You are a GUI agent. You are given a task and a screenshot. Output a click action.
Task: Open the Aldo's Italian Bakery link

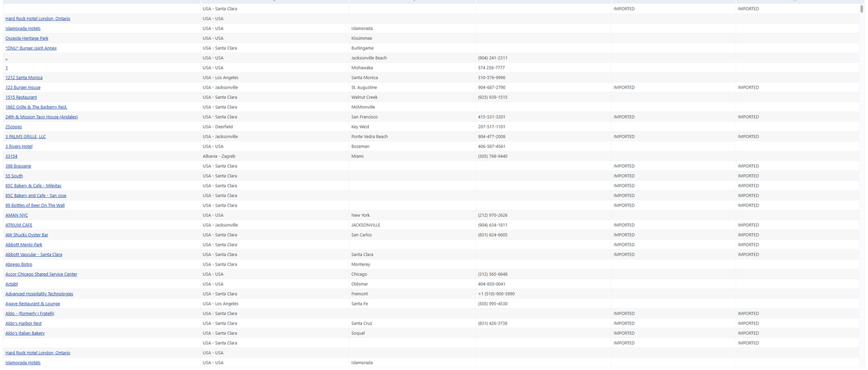pos(25,333)
